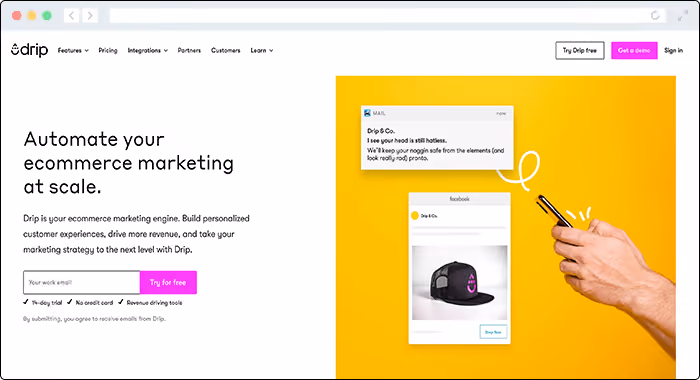Open the Features dropdown menu
Viewport: 700px width, 380px height.
pyautogui.click(x=73, y=50)
